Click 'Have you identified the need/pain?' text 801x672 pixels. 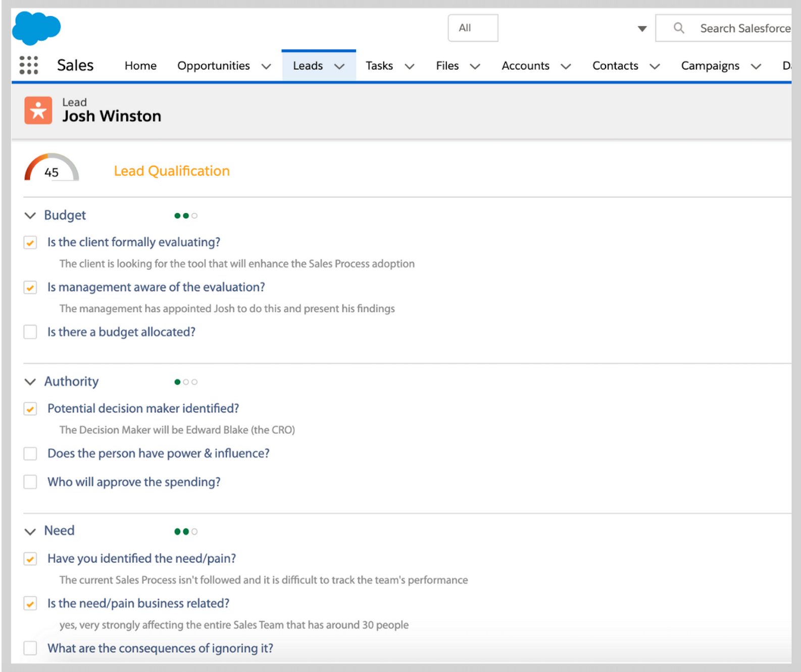(x=142, y=558)
